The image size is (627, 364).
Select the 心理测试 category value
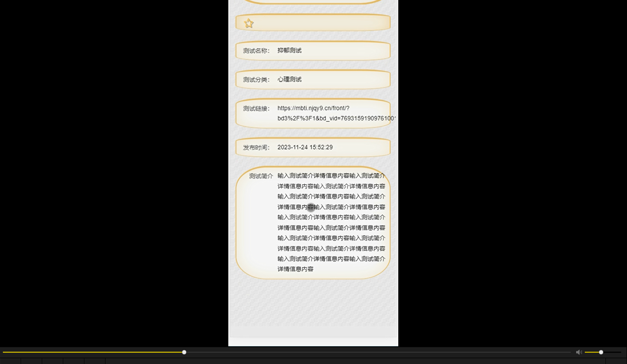[290, 79]
